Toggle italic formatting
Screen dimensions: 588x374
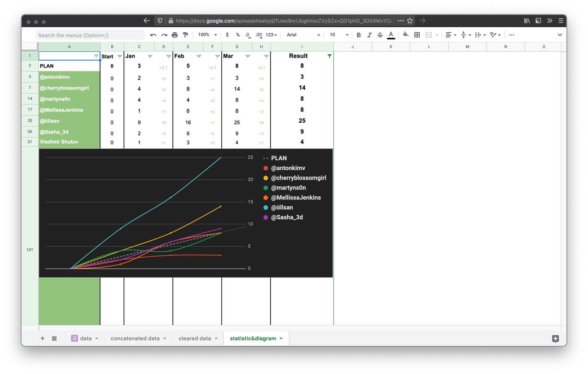[369, 35]
